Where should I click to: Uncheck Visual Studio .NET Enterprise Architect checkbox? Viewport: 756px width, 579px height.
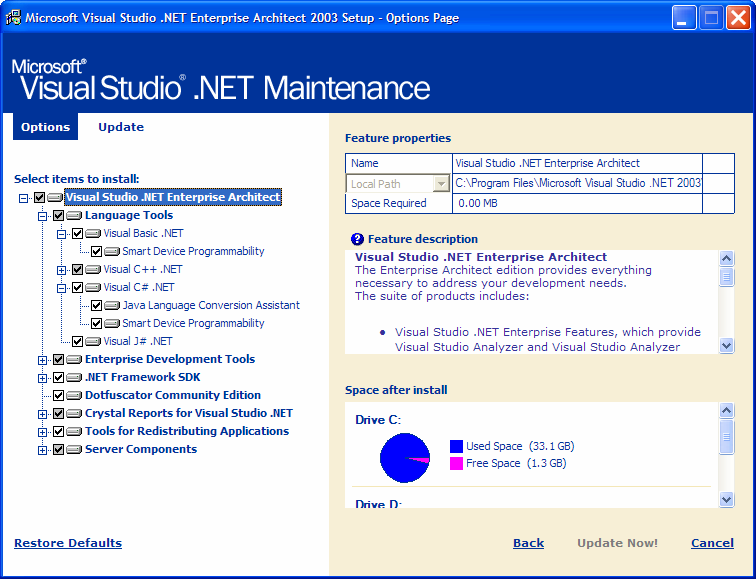tap(40, 197)
